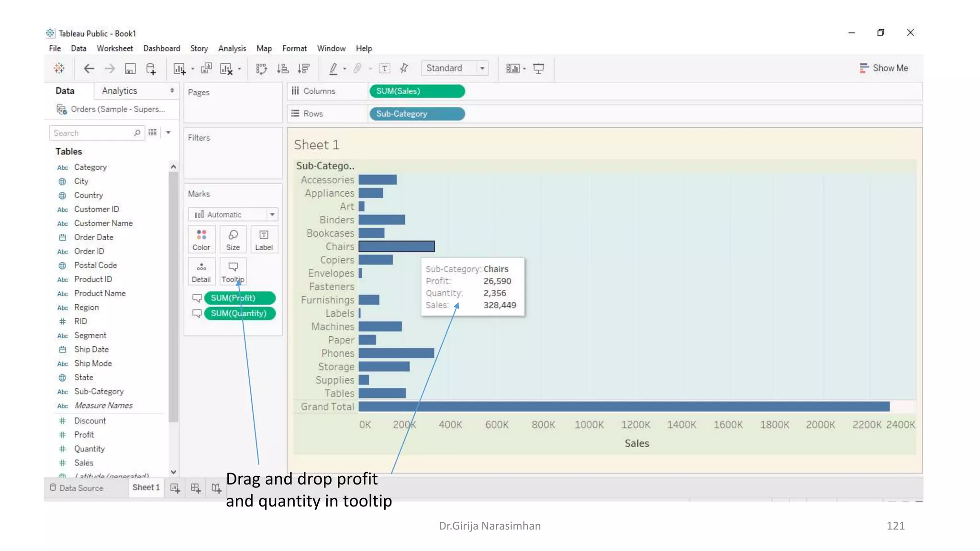The height and width of the screenshot is (551, 980).
Task: Select the Order Date field
Action: pyautogui.click(x=94, y=237)
